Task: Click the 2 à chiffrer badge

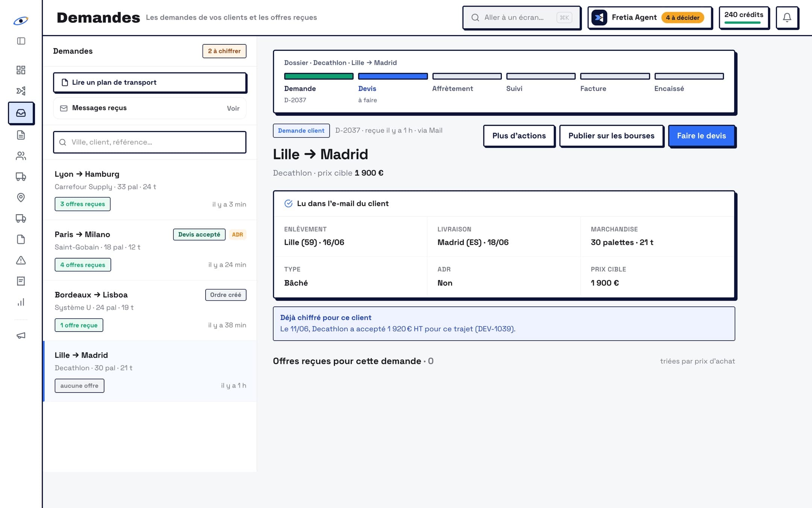Action: pos(224,51)
